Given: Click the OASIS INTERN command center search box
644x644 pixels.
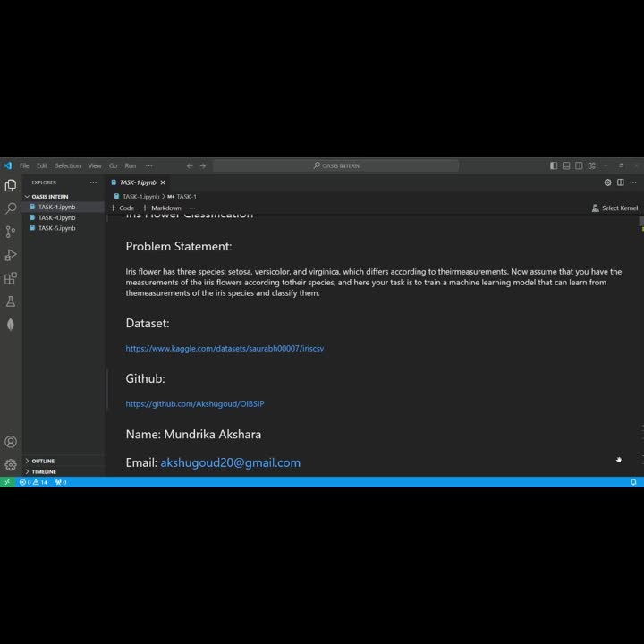Looking at the screenshot, I should (x=336, y=165).
